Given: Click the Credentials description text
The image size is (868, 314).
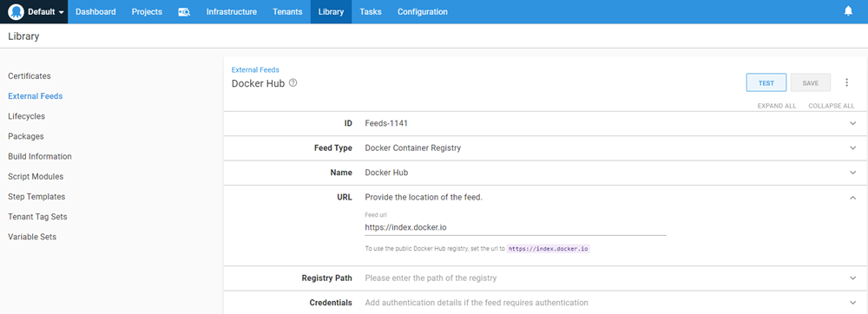Looking at the screenshot, I should pyautogui.click(x=477, y=303).
